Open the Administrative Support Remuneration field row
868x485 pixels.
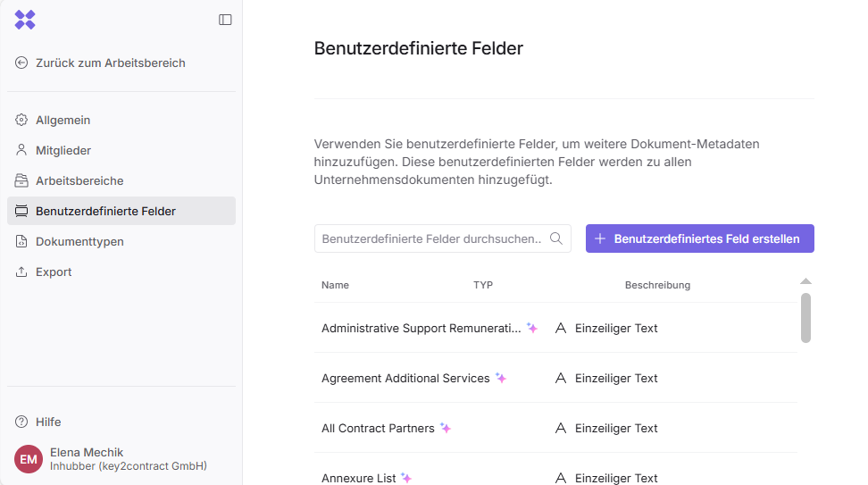[421, 329]
